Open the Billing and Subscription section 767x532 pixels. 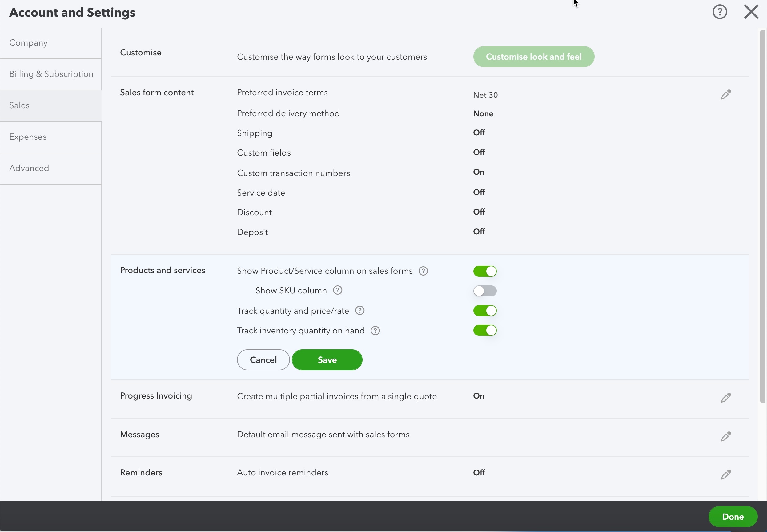tap(51, 74)
